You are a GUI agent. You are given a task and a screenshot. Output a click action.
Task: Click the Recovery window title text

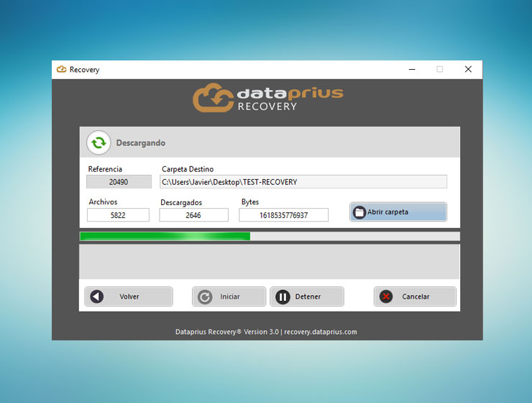(x=85, y=70)
